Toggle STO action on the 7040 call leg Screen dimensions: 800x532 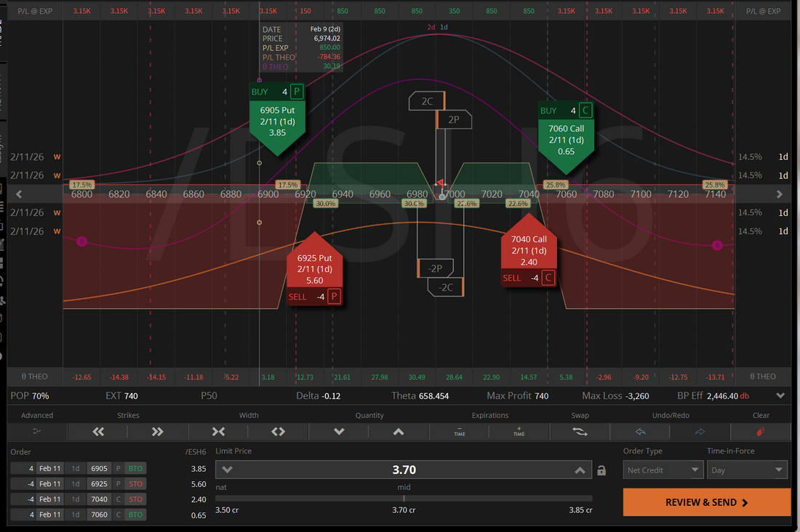(135, 499)
